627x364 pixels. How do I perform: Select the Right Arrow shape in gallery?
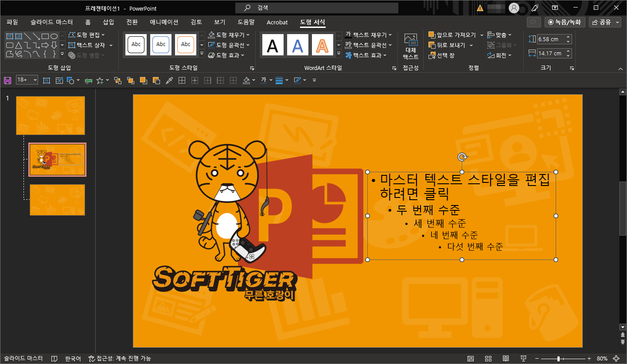tap(45, 45)
